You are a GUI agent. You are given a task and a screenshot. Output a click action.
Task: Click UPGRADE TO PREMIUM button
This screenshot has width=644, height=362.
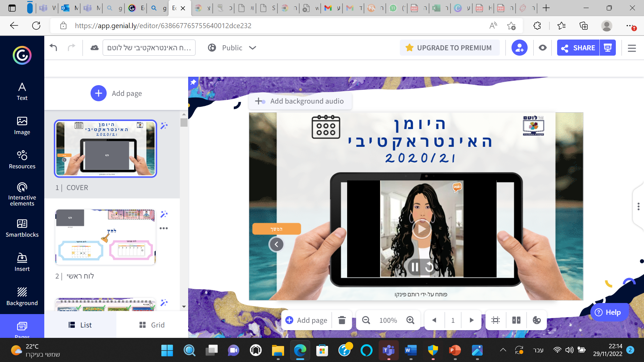coord(449,48)
